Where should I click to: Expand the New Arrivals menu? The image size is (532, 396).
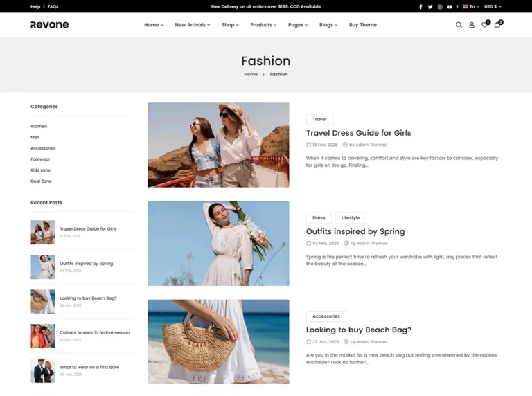[193, 25]
